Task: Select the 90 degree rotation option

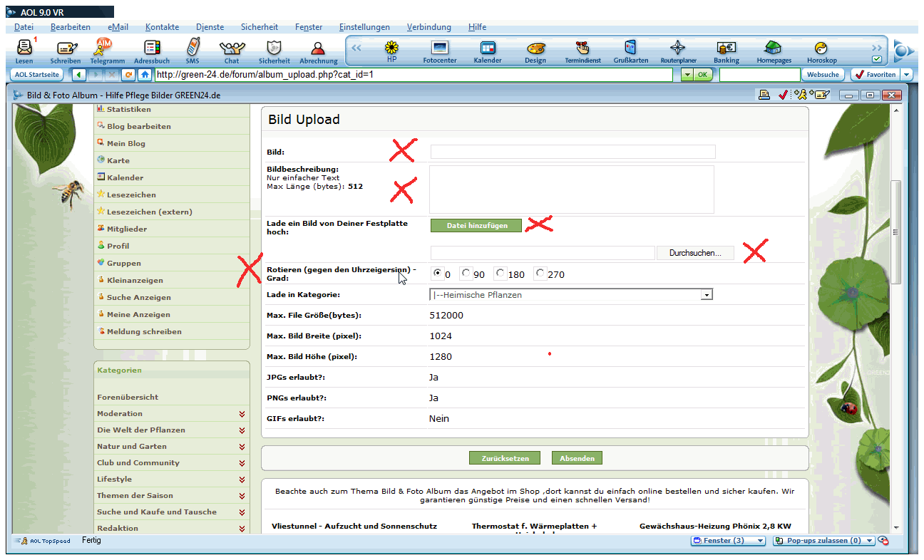Action: 466,274
